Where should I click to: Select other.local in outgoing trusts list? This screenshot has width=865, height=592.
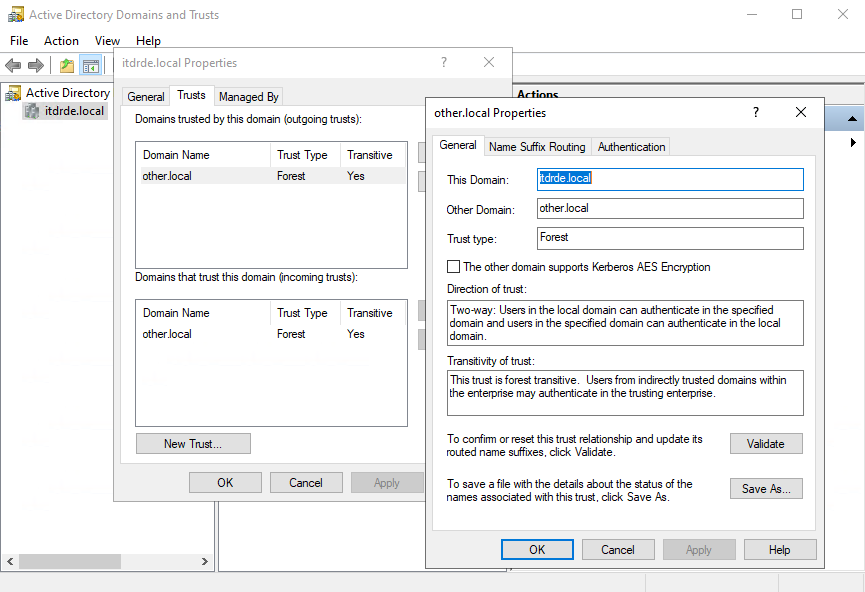click(273, 176)
